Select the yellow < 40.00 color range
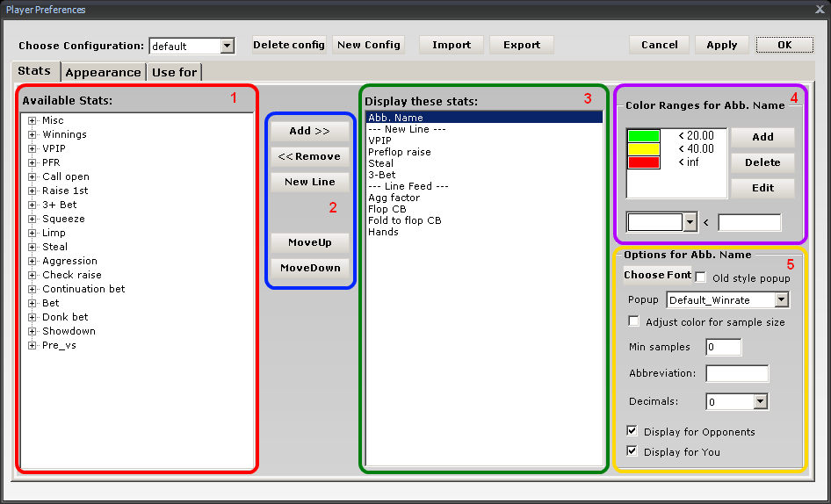Viewport: 831px width, 504px height. pyautogui.click(x=676, y=149)
